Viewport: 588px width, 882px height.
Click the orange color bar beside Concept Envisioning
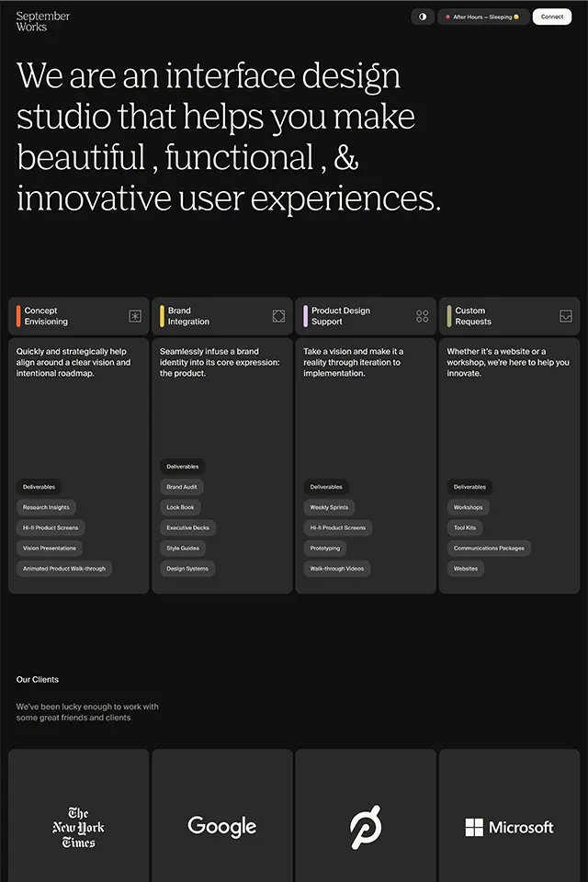18,316
